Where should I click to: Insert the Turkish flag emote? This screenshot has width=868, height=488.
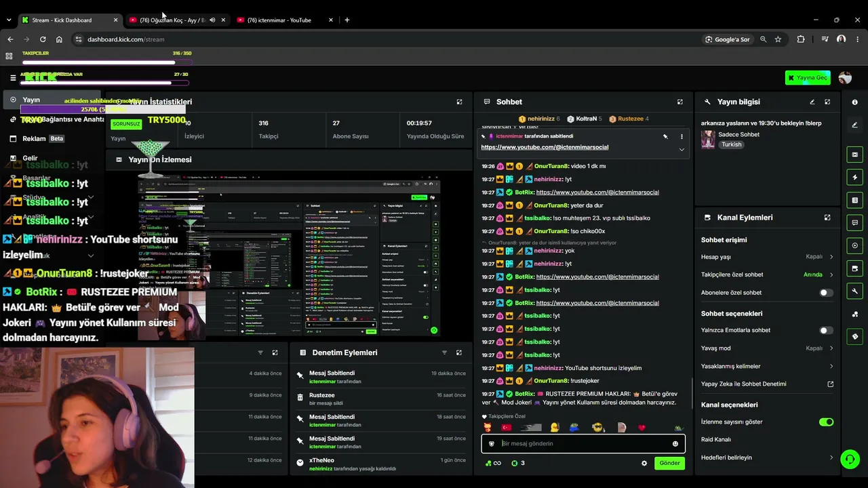[506, 428]
